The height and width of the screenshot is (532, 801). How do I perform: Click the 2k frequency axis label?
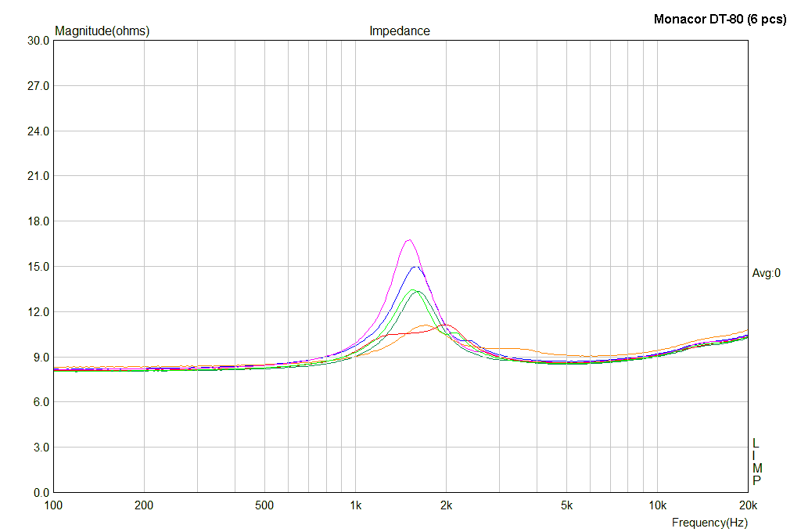click(446, 505)
